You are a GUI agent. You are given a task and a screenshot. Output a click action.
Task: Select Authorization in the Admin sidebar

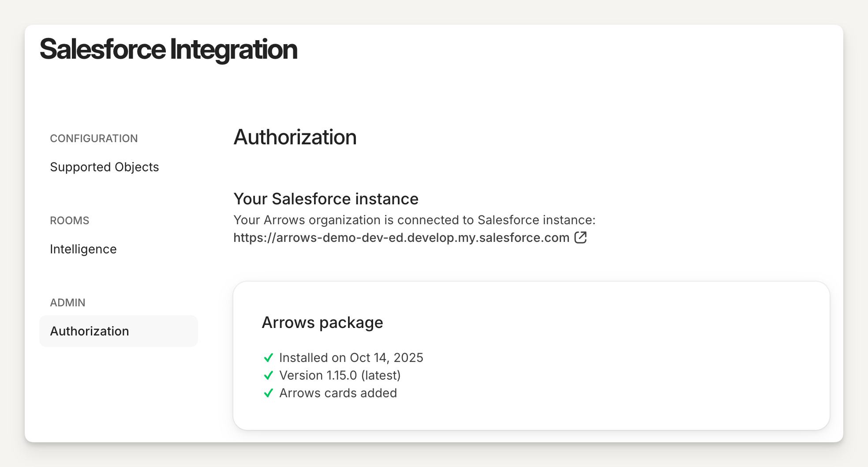pos(90,331)
